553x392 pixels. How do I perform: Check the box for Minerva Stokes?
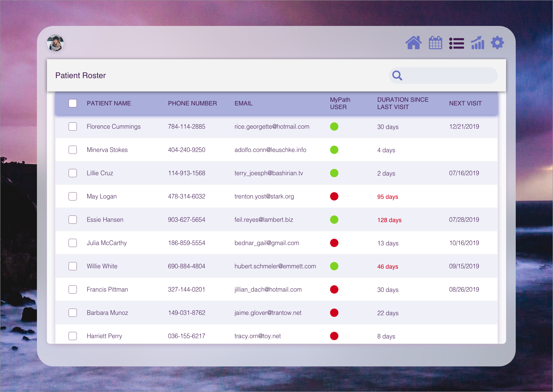point(73,150)
